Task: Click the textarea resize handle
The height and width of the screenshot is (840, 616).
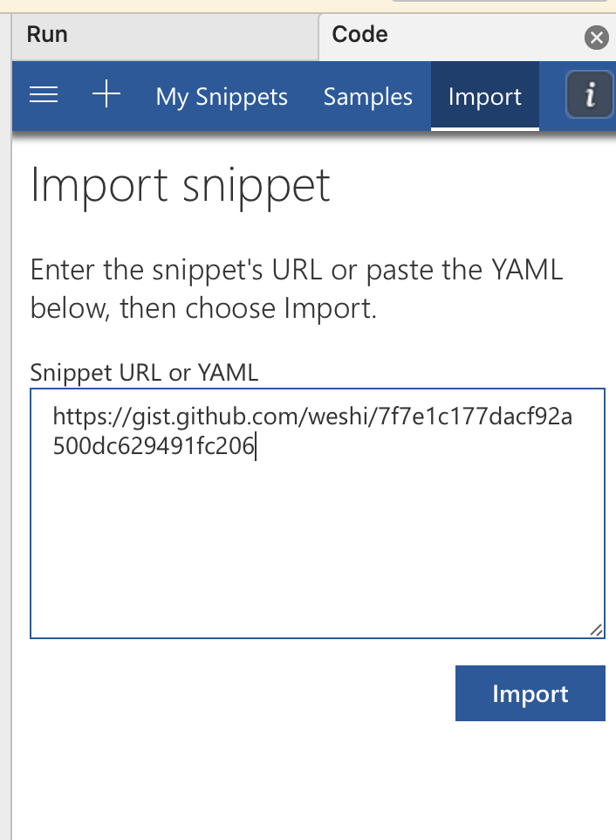Action: (x=597, y=630)
